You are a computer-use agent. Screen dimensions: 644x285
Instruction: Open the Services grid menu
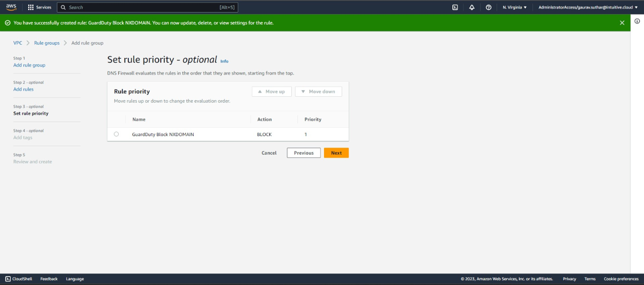(x=39, y=8)
